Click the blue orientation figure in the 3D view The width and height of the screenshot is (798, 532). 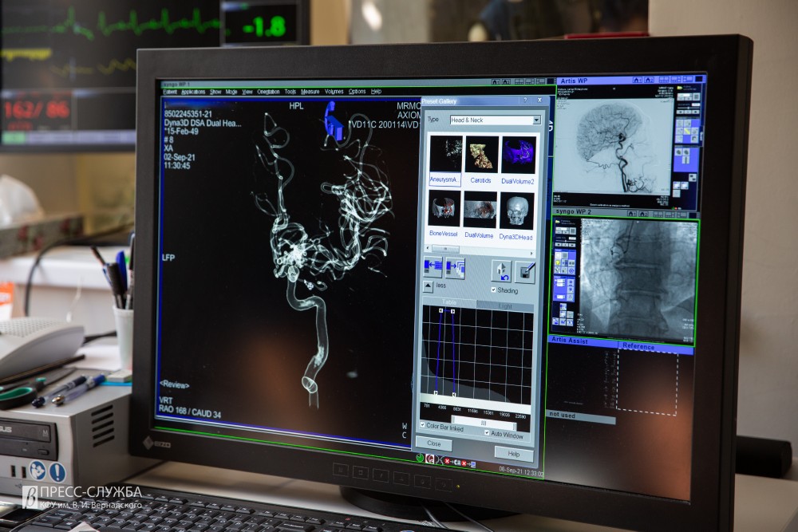[332, 120]
